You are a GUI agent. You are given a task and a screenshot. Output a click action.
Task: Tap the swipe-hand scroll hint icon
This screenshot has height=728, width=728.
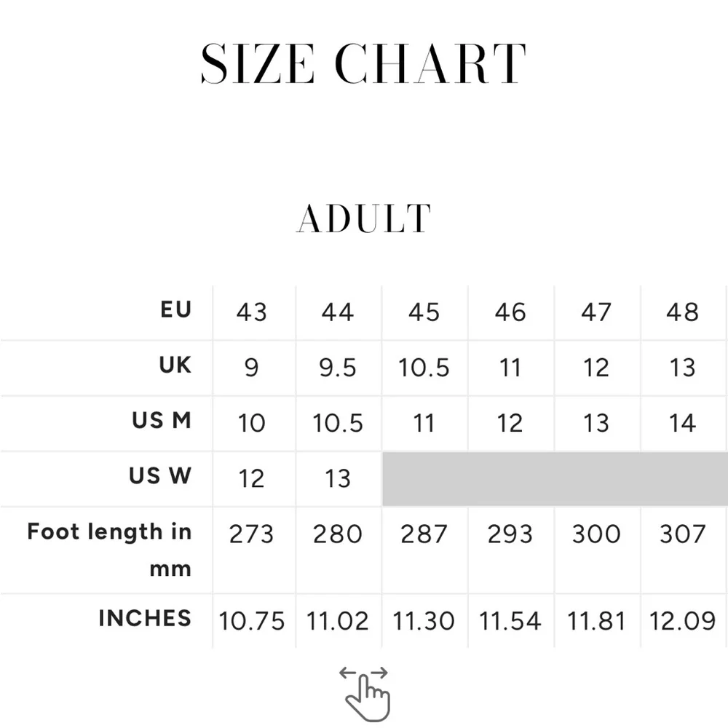coord(365,693)
